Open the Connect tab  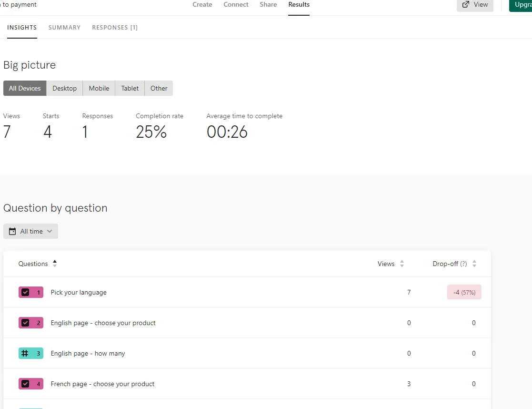[236, 4]
